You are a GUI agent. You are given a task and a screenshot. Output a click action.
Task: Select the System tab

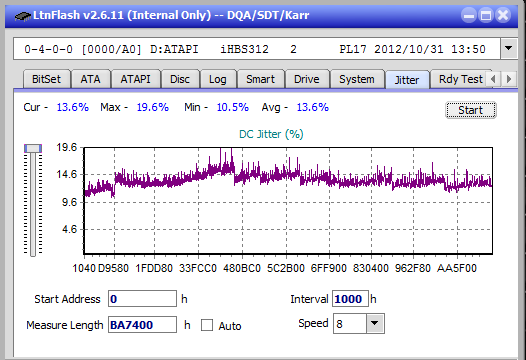[357, 79]
